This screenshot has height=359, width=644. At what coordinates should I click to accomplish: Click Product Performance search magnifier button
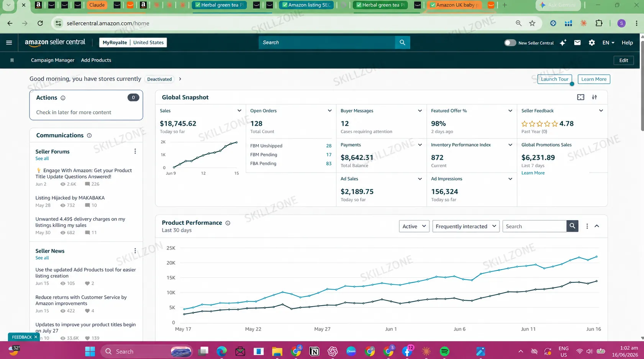(x=572, y=226)
